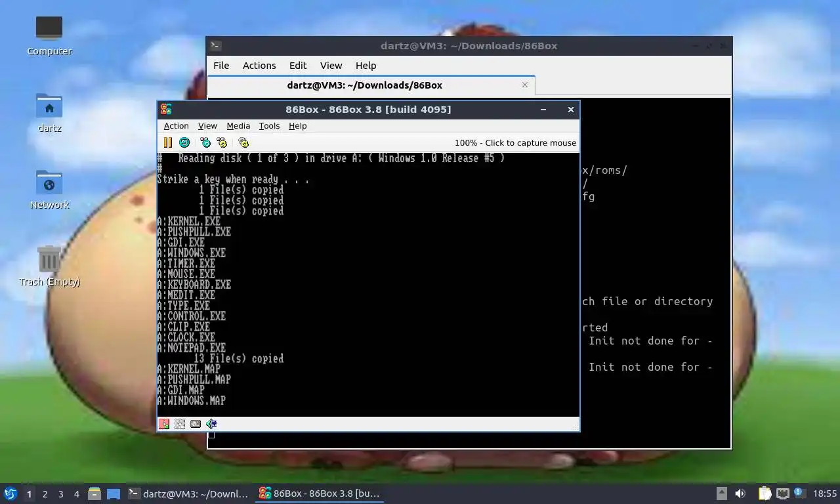
Task: Open the Action menu in 86Box
Action: (x=176, y=126)
